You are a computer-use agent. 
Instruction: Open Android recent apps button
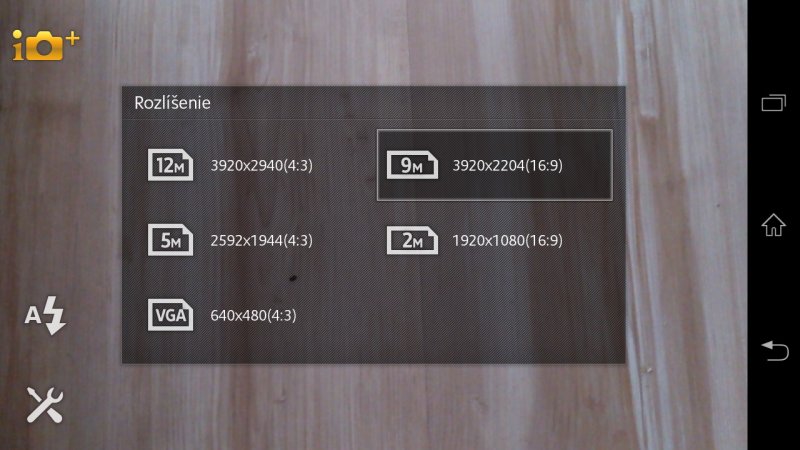[x=773, y=103]
